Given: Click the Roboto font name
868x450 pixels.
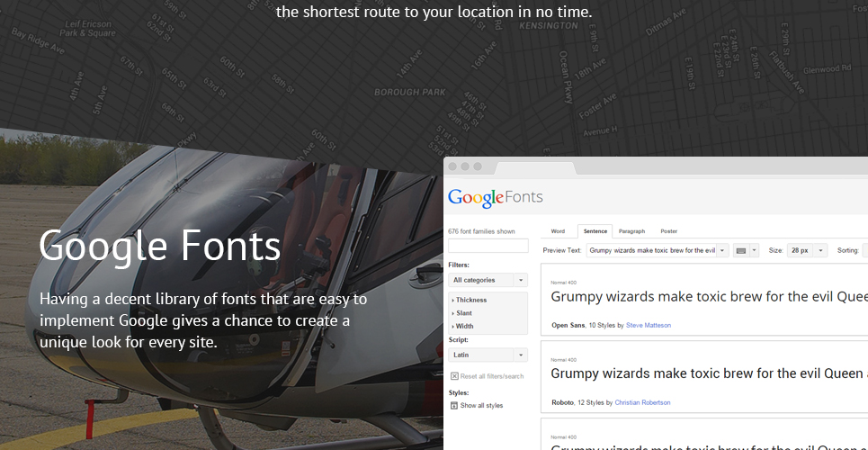Looking at the screenshot, I should [x=562, y=402].
